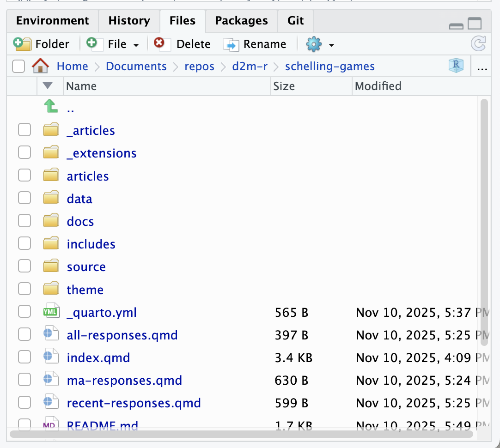Click the sort arrow column header
This screenshot has width=500, height=448.
point(48,86)
